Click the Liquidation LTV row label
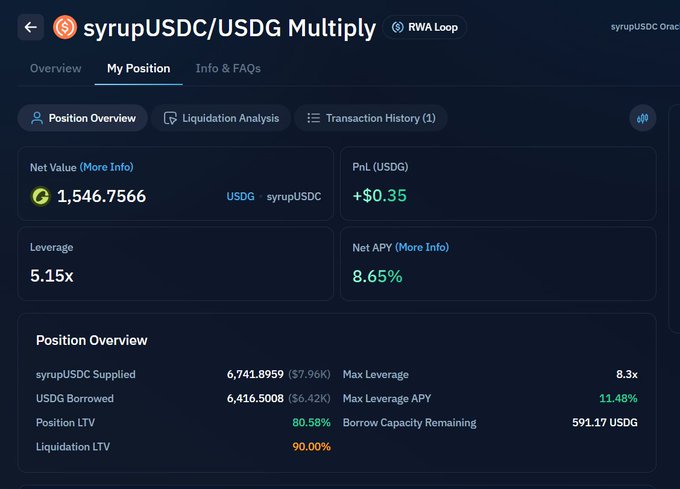 tap(73, 447)
